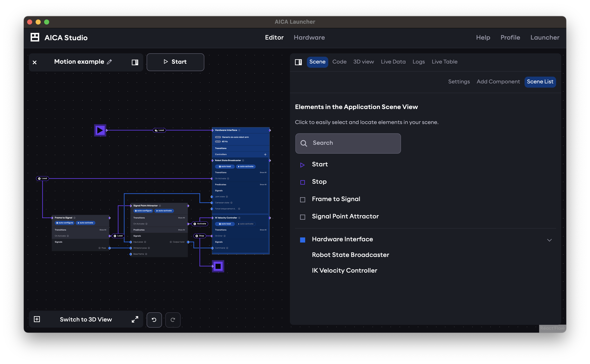Click the Search field in Scene List
Image resolution: width=590 pixels, height=364 pixels.
tap(348, 143)
